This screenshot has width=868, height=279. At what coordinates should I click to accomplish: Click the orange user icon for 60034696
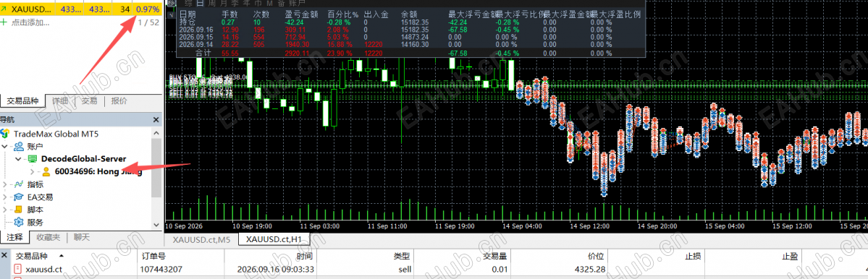(46, 172)
